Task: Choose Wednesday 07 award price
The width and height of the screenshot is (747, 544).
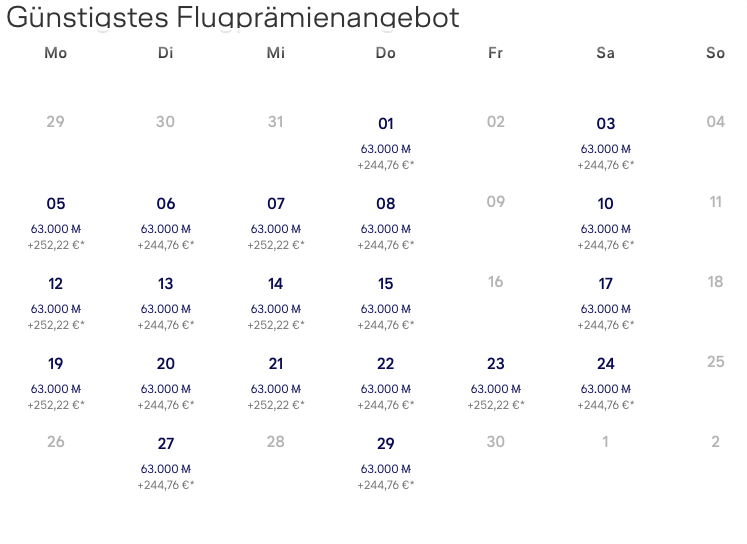Action: (x=276, y=221)
